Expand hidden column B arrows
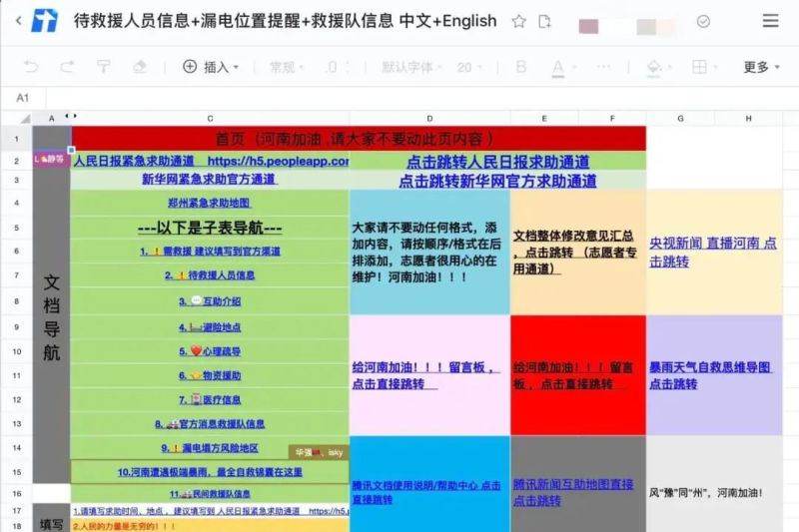This screenshot has width=799, height=532. pyautogui.click(x=71, y=116)
